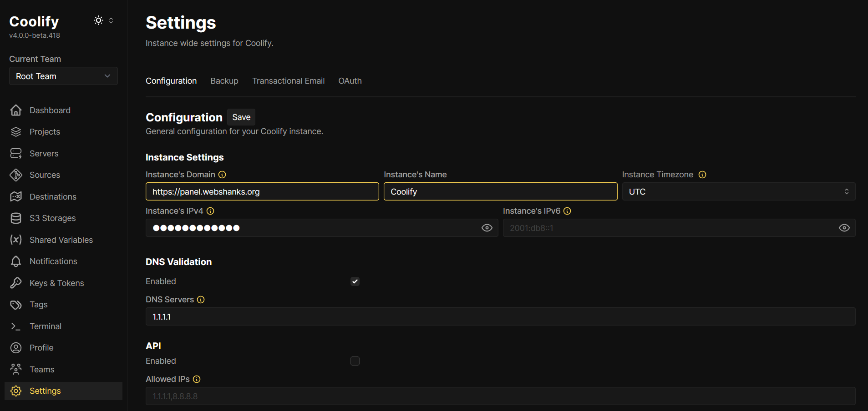
Task: Click info icon beside Instance's IPv4
Action: click(x=210, y=211)
